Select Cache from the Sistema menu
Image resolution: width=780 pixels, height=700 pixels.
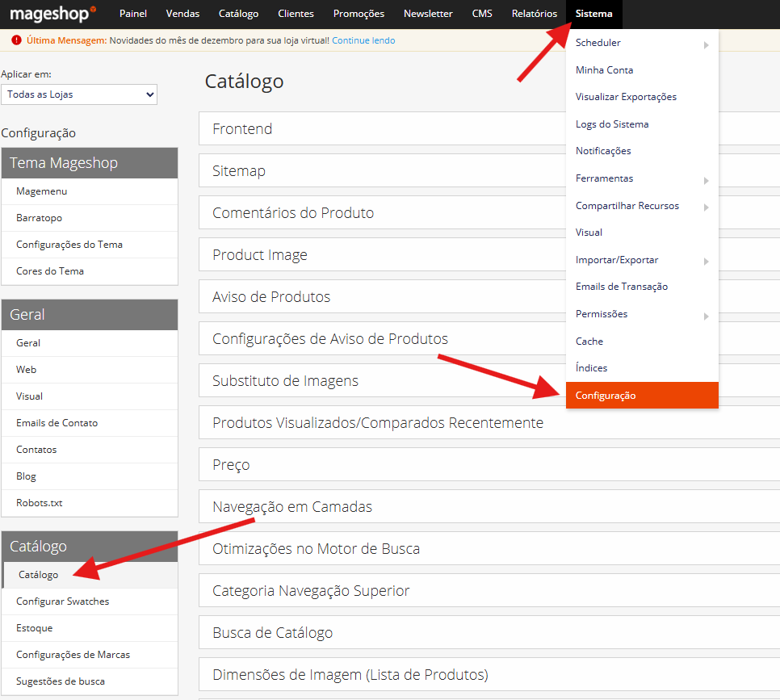(x=589, y=342)
